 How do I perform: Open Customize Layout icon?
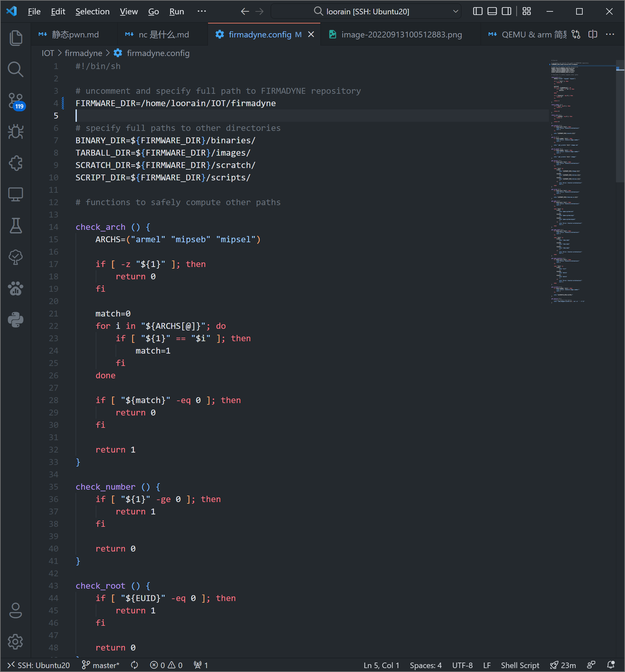527,11
